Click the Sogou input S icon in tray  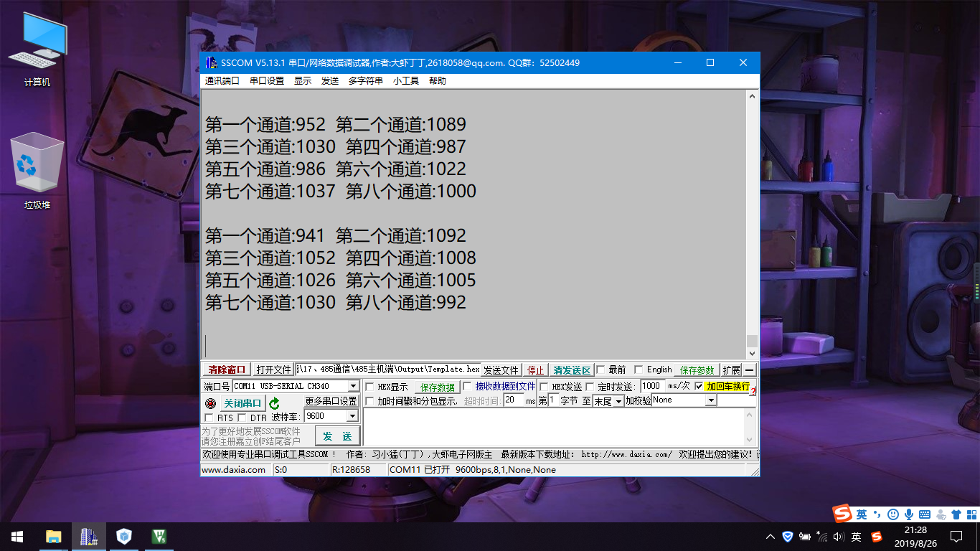876,537
